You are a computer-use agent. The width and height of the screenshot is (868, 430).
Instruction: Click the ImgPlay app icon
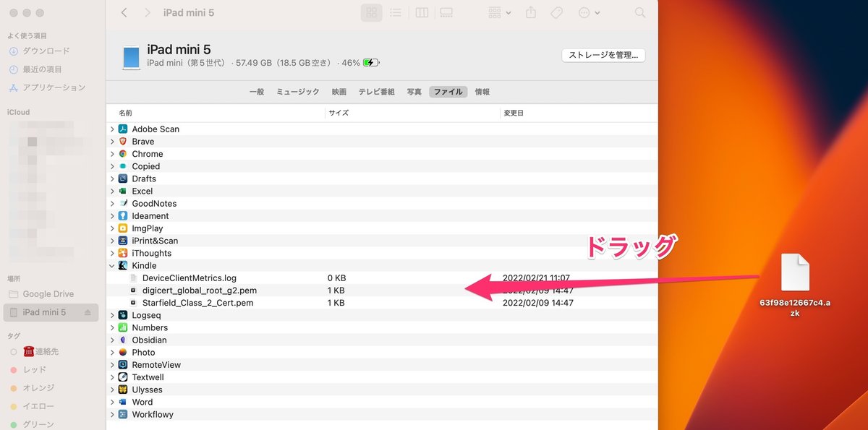coord(123,228)
